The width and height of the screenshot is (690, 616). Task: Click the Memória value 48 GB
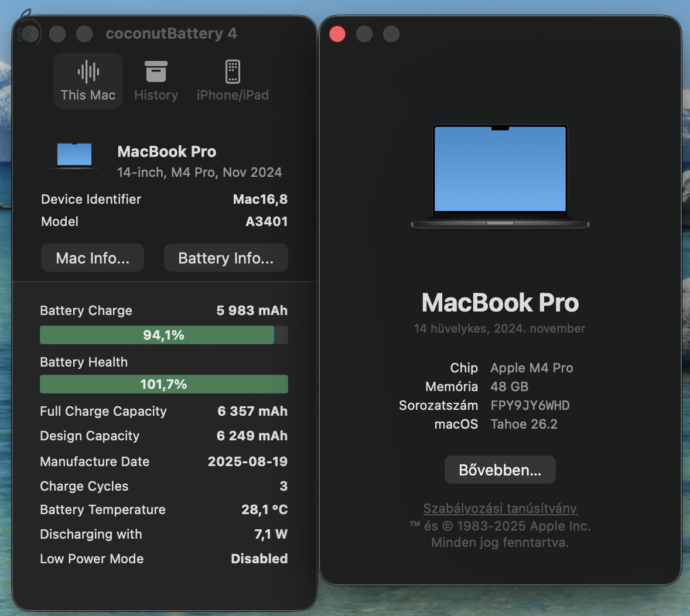tap(509, 387)
